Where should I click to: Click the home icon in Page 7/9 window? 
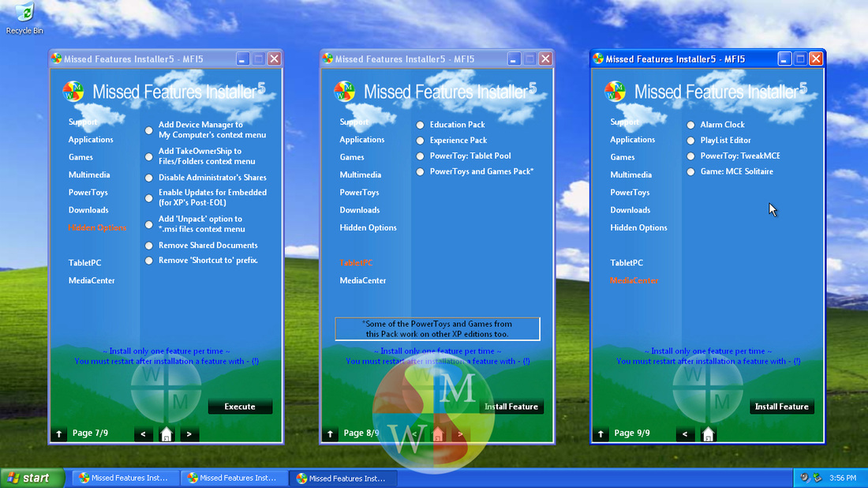(166, 434)
